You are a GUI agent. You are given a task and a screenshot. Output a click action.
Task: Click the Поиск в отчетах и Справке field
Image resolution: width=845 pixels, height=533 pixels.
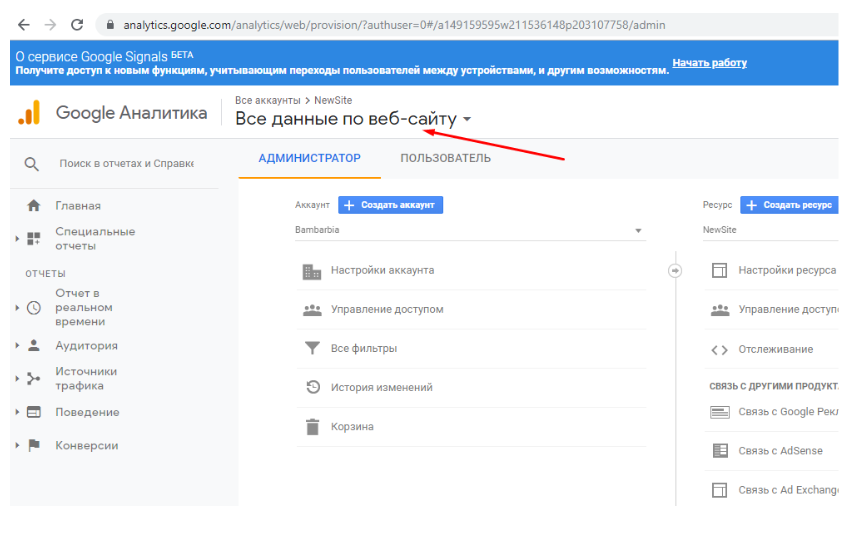pyautogui.click(x=126, y=164)
